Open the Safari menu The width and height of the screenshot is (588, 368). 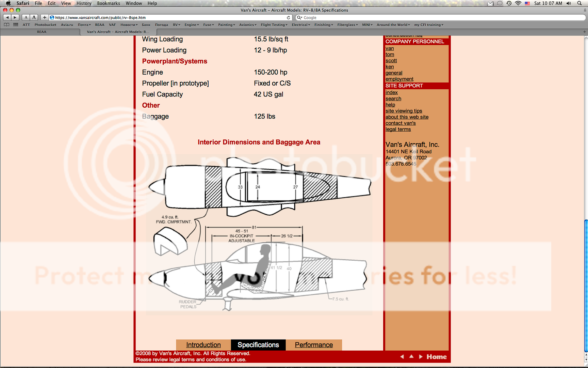point(23,3)
